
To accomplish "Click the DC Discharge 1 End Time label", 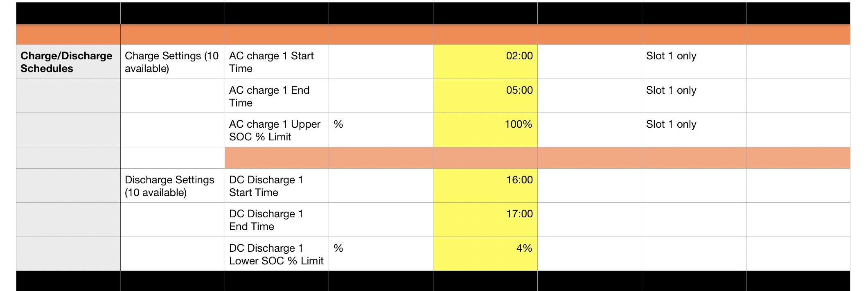I will (x=277, y=220).
